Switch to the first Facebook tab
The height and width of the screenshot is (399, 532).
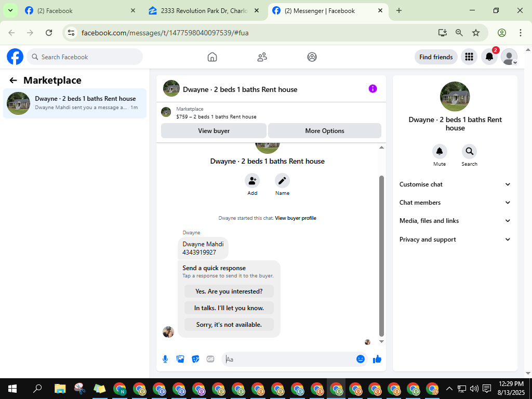[x=79, y=10]
